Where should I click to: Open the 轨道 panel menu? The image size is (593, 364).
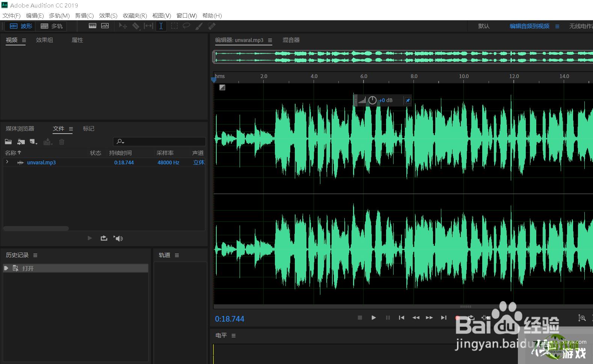[177, 255]
